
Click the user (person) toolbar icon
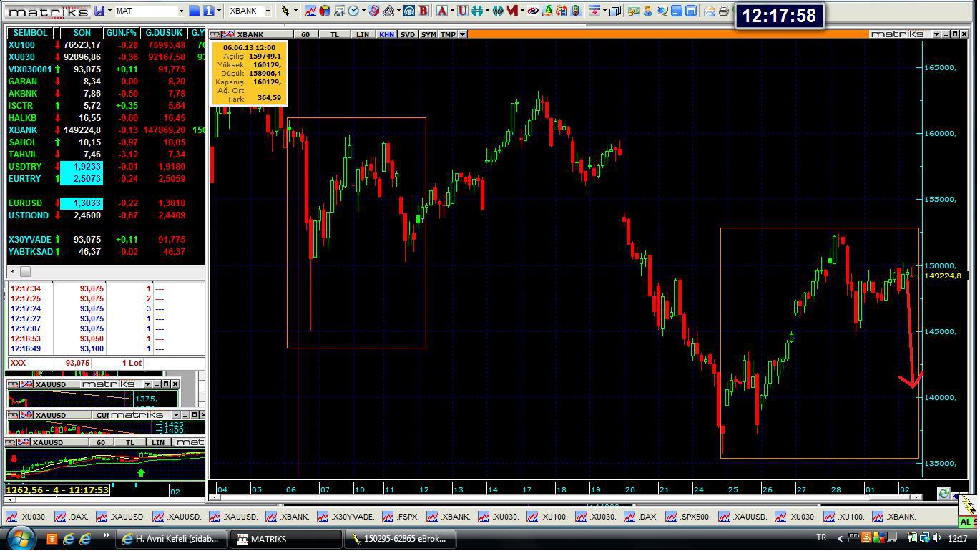[647, 11]
